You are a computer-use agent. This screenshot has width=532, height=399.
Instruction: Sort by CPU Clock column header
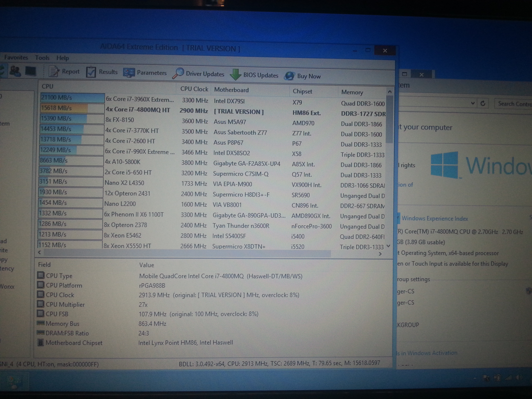point(194,89)
